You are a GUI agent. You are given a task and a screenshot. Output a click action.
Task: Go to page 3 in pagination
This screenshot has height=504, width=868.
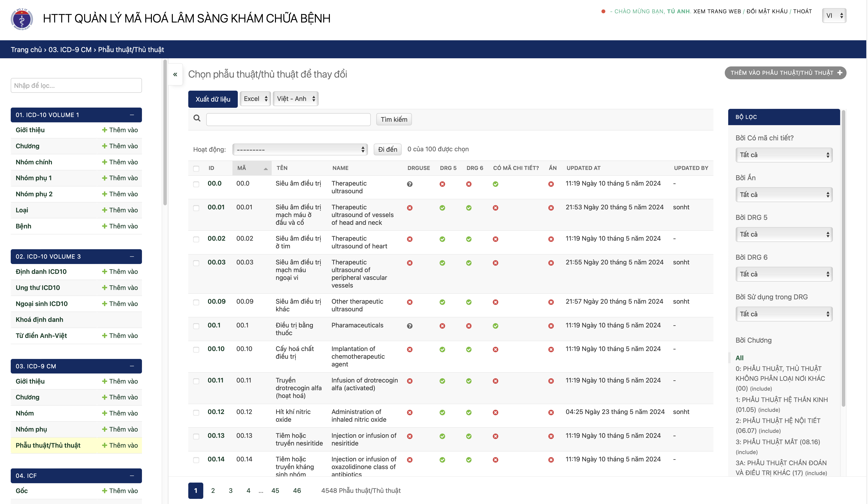point(231,490)
